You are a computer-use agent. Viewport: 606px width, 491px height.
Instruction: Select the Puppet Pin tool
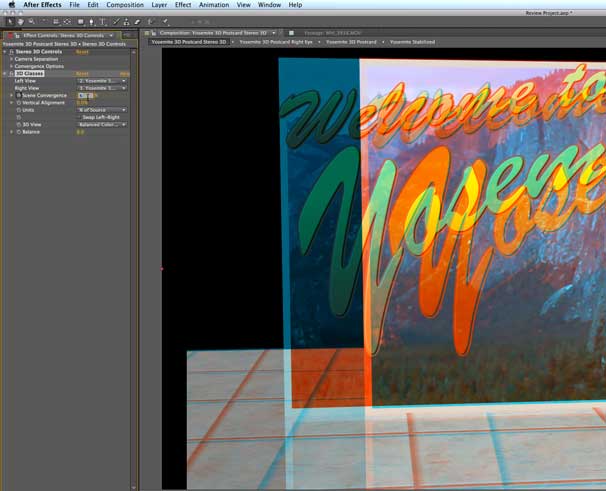[165, 22]
